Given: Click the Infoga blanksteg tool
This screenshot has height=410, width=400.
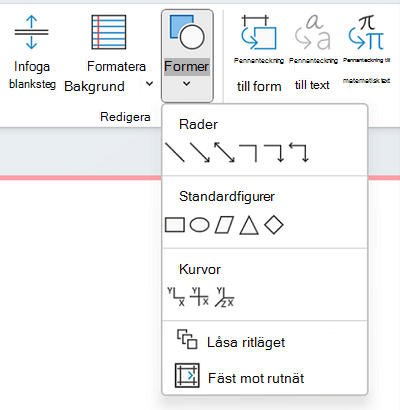Looking at the screenshot, I should [x=32, y=52].
